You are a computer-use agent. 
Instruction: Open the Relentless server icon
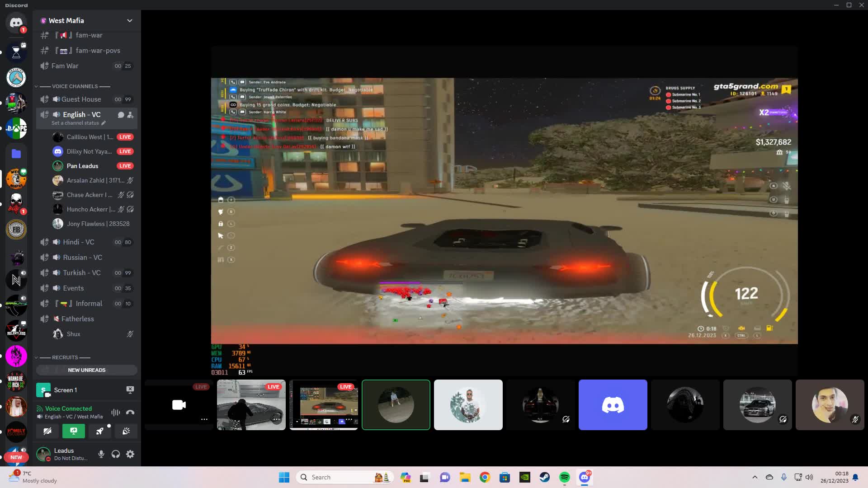click(x=16, y=331)
